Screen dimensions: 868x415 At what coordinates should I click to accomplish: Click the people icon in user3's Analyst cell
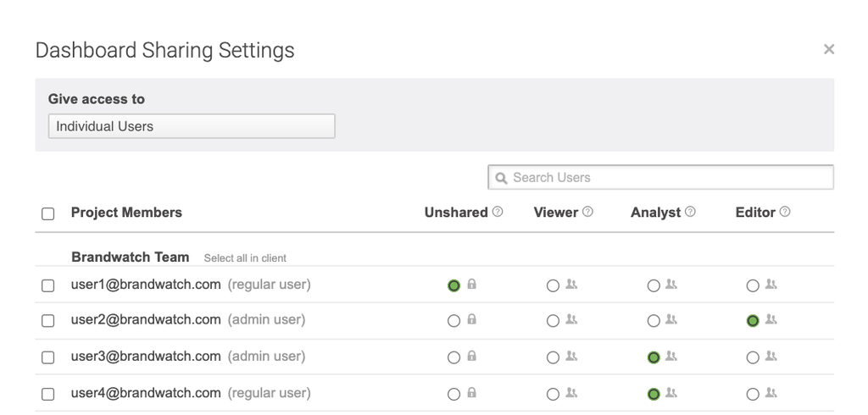[x=671, y=357]
